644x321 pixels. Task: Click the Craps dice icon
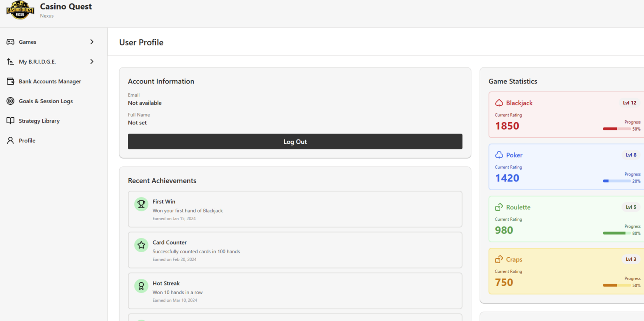coord(499,259)
